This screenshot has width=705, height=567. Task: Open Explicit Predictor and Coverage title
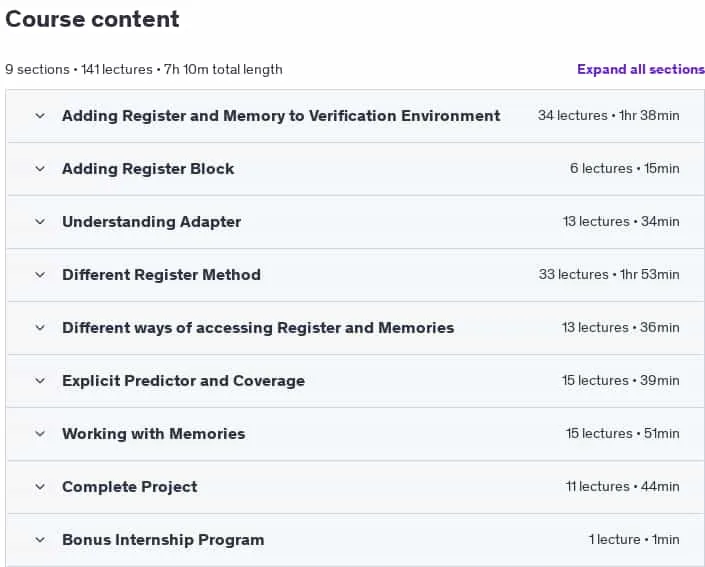[x=183, y=381]
